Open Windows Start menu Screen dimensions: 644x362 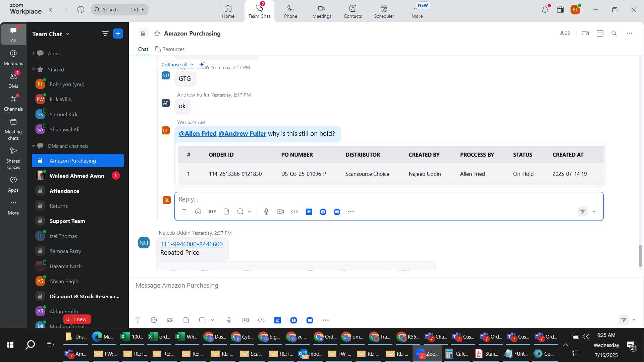10,345
